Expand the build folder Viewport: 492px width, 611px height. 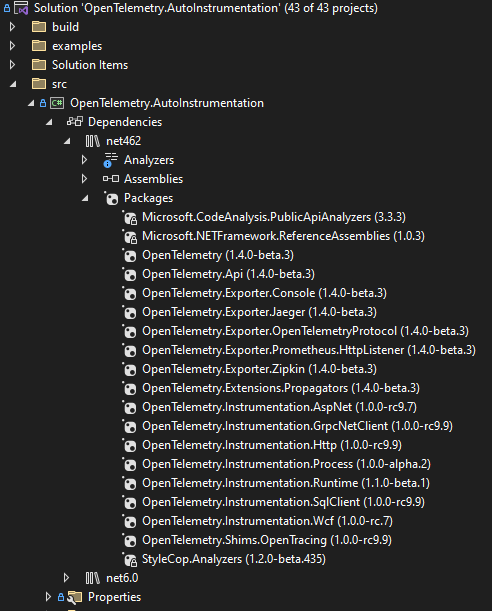pyautogui.click(x=12, y=27)
